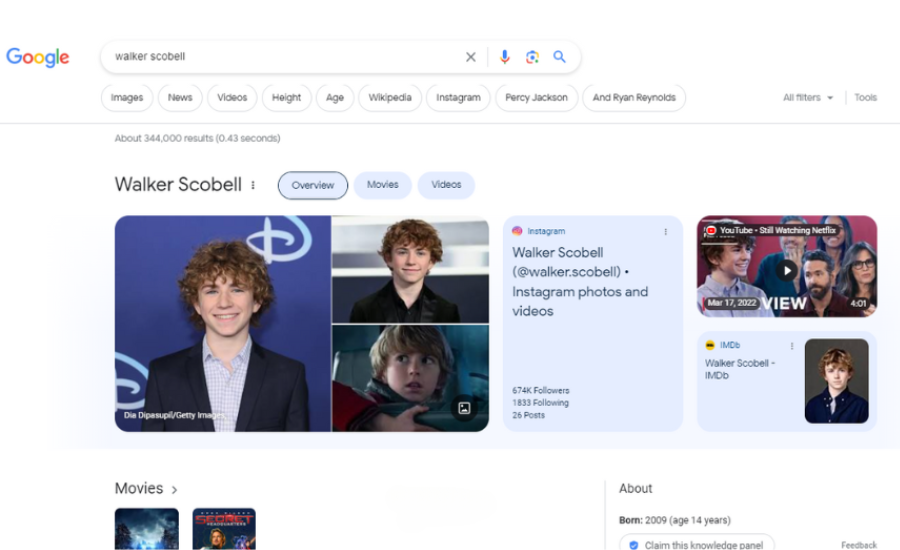Viewport: 900px width, 550px height.
Task: Expand the Movies section arrow
Action: click(x=174, y=490)
